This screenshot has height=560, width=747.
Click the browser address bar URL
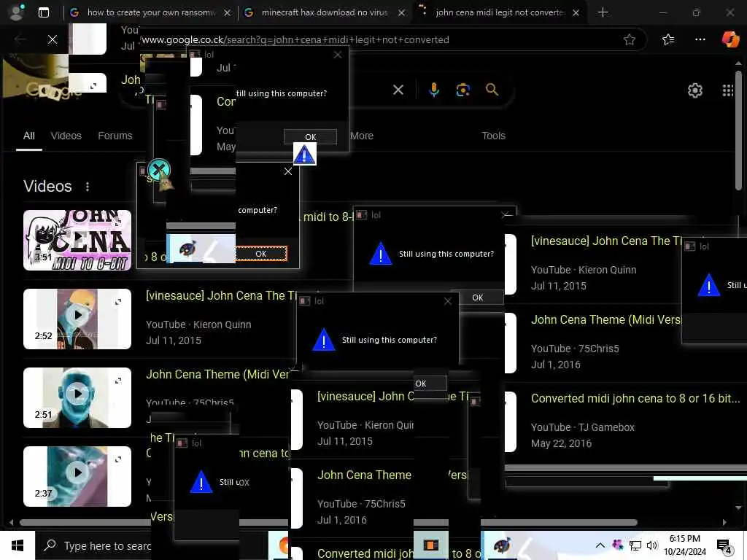point(295,39)
